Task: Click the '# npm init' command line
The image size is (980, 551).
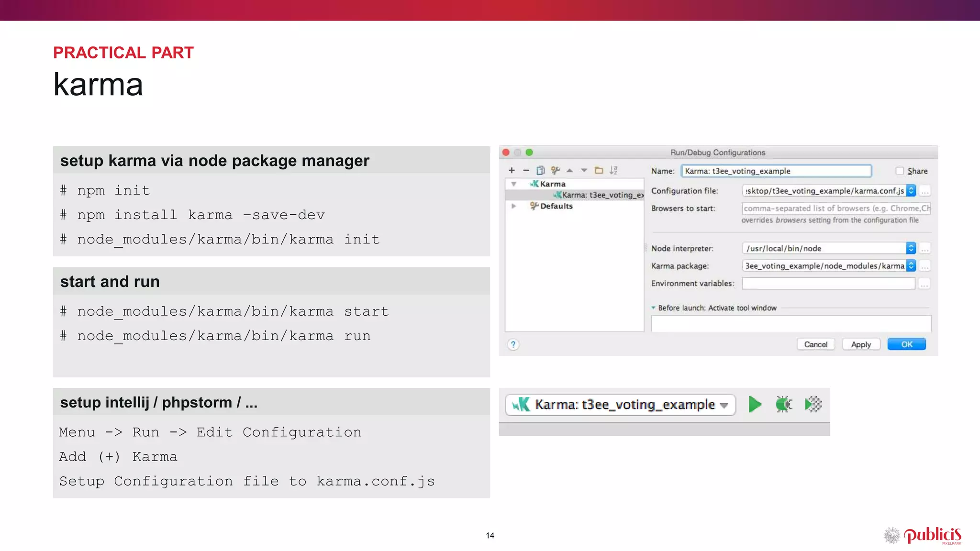Action: pos(105,190)
